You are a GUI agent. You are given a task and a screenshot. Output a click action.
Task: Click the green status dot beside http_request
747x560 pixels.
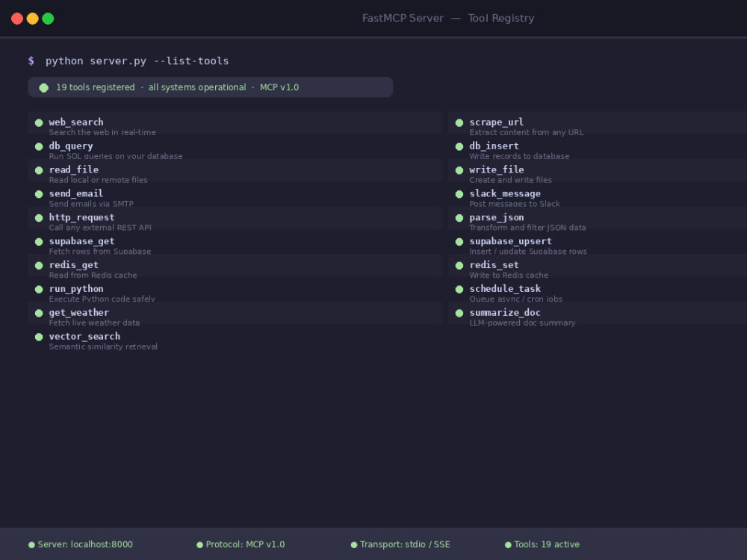[39, 218]
